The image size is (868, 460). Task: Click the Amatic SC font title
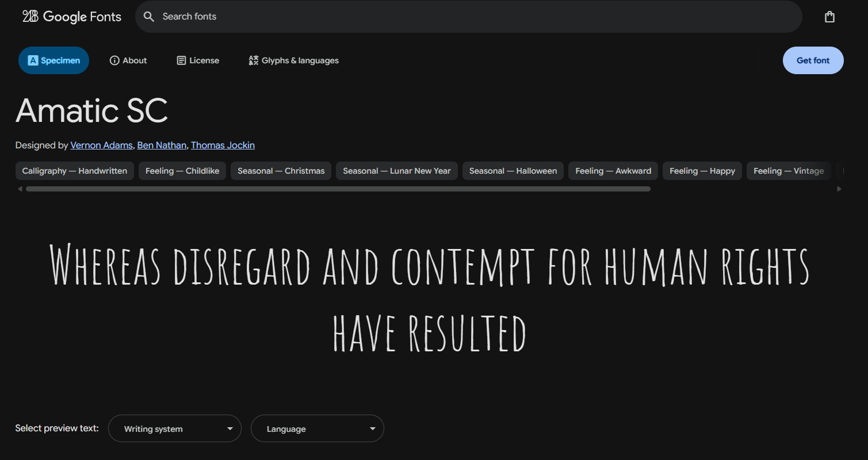92,110
